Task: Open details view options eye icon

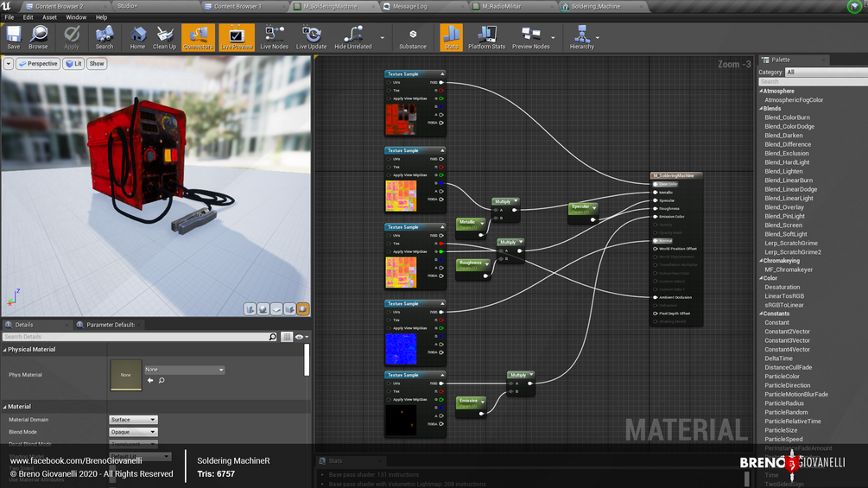Action: tap(301, 336)
